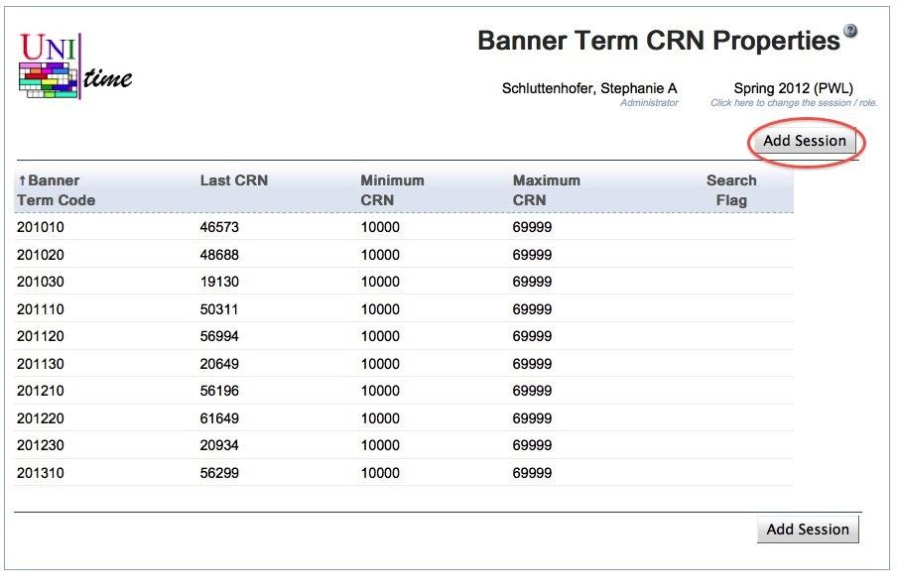Select Spring 2012 (PWL) session text

794,88
